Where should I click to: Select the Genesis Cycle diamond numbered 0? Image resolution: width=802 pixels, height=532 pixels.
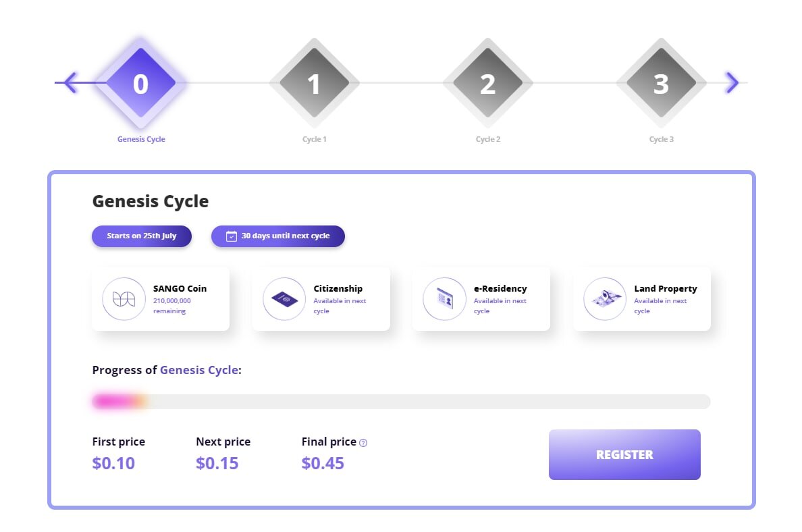(140, 82)
